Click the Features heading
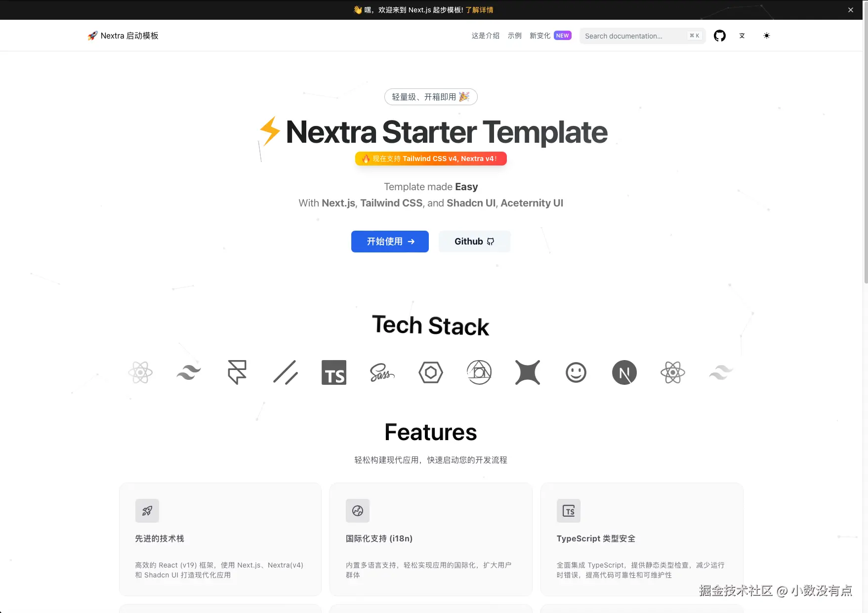This screenshot has width=868, height=613. point(431,432)
